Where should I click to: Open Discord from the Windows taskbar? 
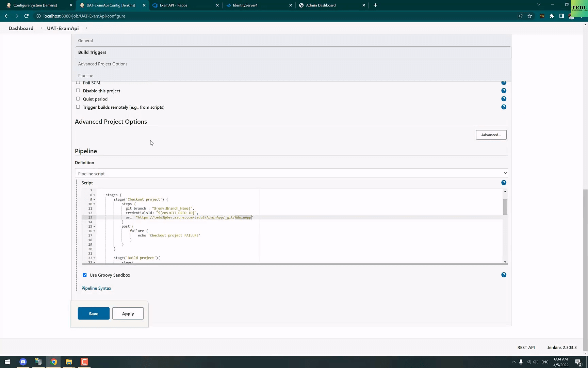[23, 362]
